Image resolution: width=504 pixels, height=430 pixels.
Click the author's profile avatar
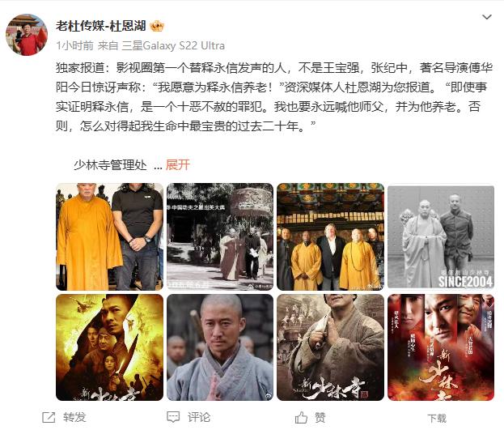pyautogui.click(x=27, y=35)
